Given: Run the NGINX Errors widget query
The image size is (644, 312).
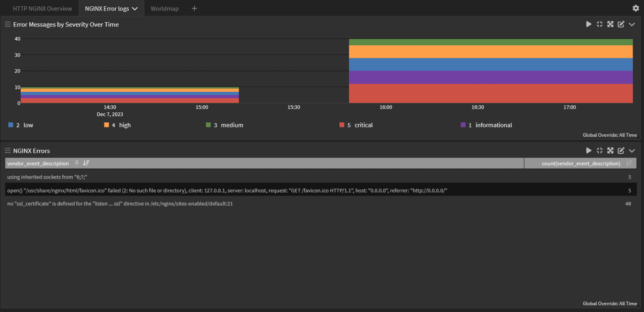Looking at the screenshot, I should tap(589, 151).
